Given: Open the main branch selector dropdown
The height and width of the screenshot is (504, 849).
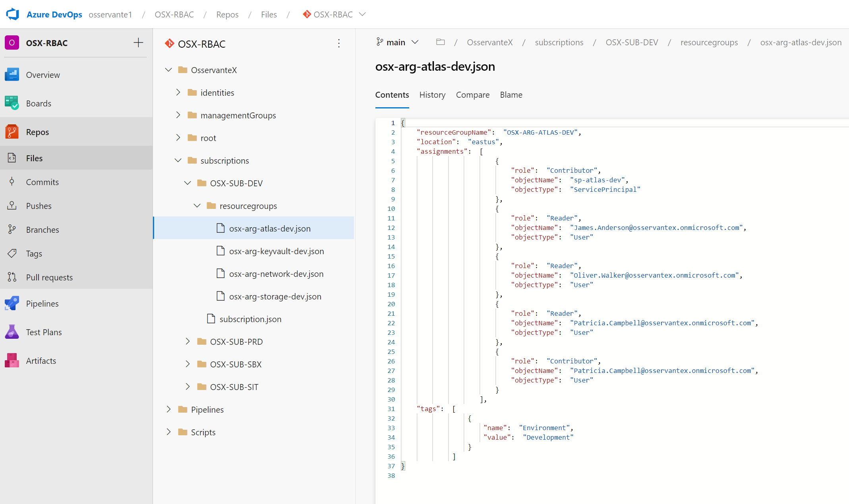Looking at the screenshot, I should tap(397, 42).
